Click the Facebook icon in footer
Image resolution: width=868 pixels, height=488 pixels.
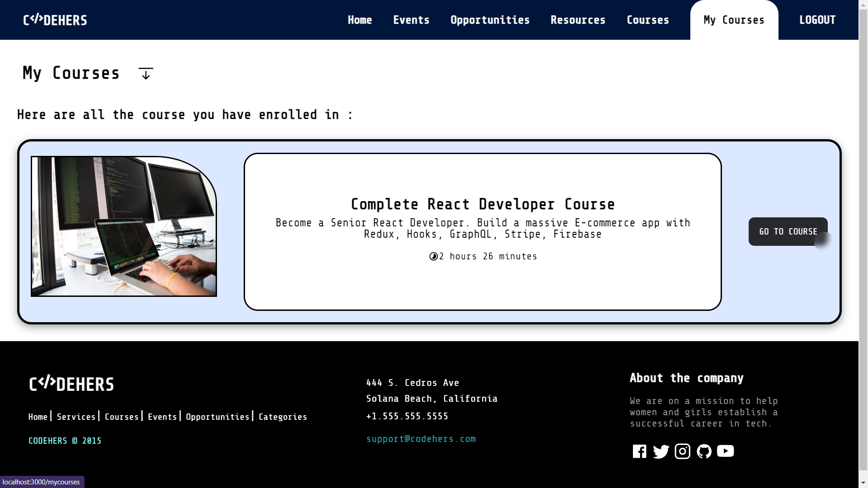(639, 451)
